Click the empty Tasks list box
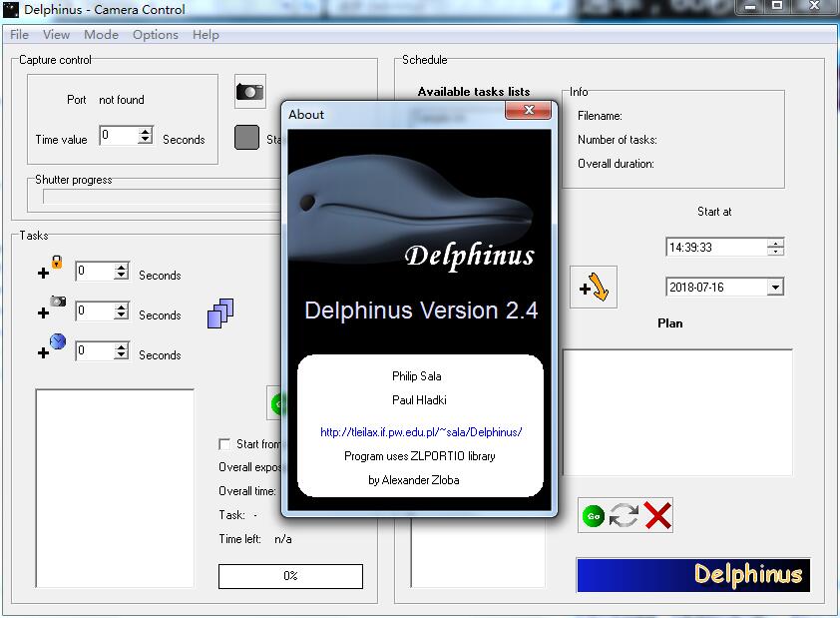The height and width of the screenshot is (618, 840). 115,488
